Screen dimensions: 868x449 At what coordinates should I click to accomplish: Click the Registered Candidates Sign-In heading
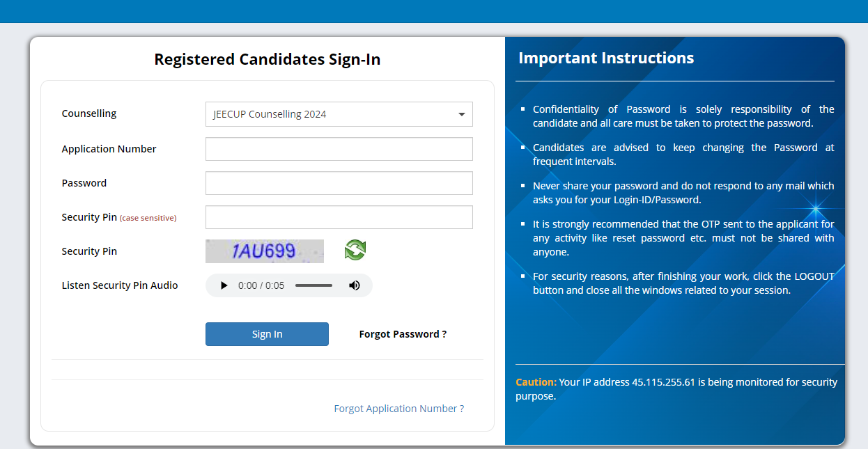(268, 59)
